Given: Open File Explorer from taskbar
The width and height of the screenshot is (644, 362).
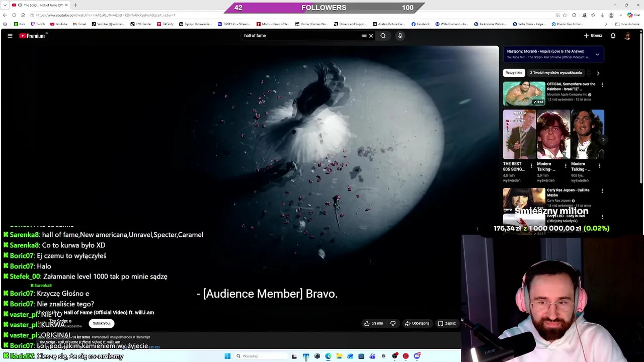Looking at the screenshot, I should point(339,356).
